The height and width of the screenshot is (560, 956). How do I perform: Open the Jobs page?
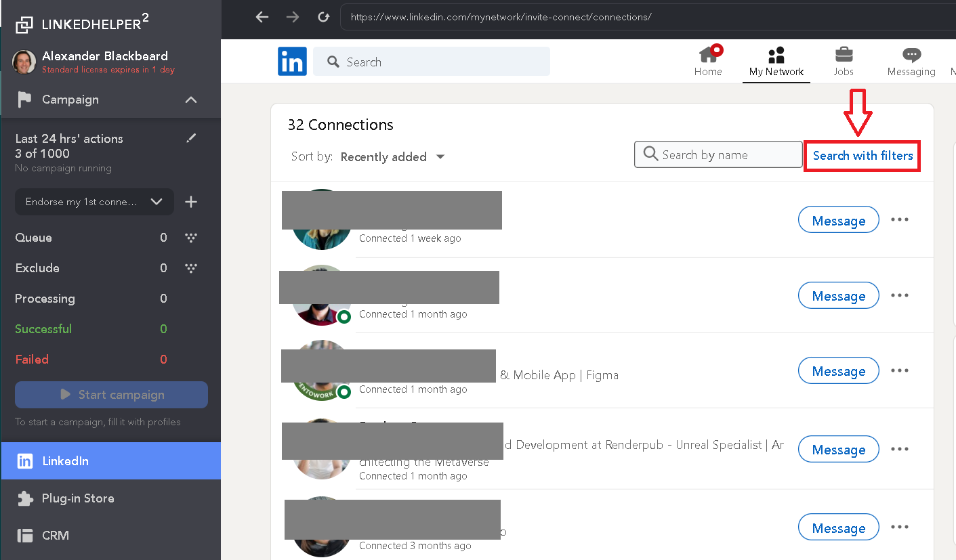pos(844,61)
